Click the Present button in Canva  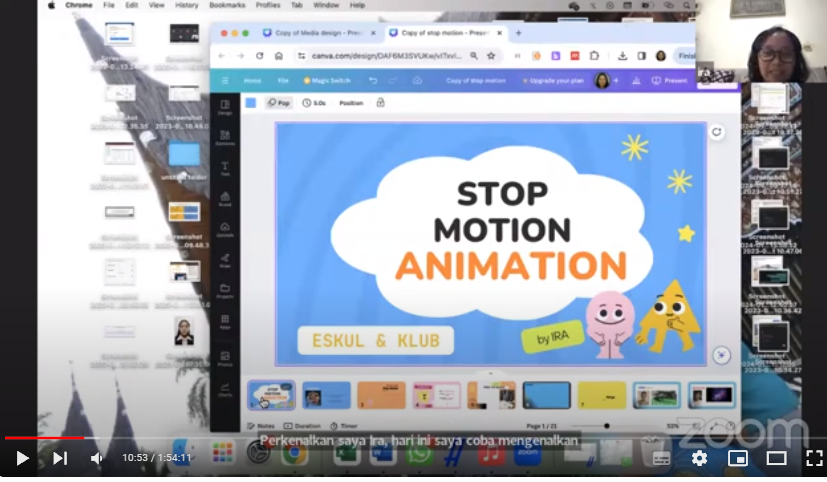coord(670,80)
